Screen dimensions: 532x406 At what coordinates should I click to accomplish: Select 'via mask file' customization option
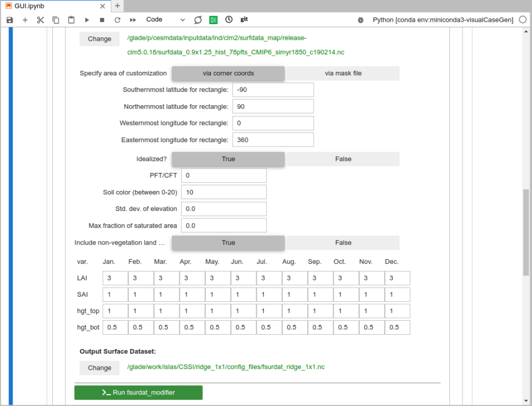coord(343,74)
